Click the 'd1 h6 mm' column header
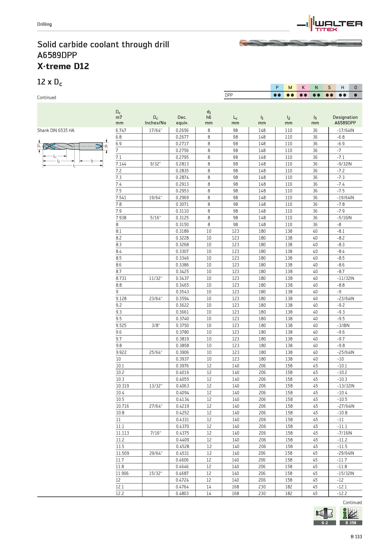392x555 pixels. (209, 117)
